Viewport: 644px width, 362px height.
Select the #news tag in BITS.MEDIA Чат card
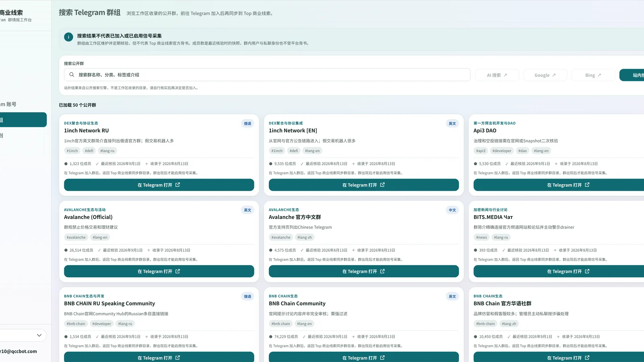click(481, 237)
